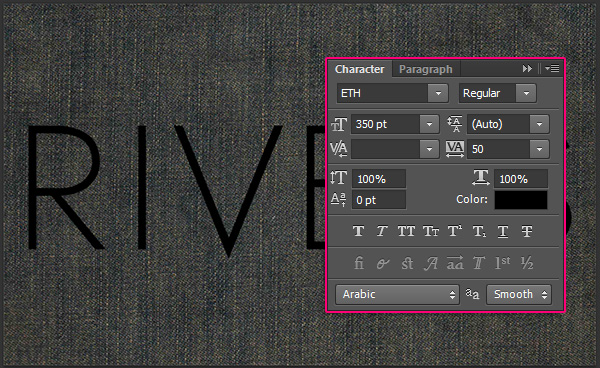Viewport: 600px width, 368px height.
Task: Click the horizontal scale 100% field
Action: (521, 179)
